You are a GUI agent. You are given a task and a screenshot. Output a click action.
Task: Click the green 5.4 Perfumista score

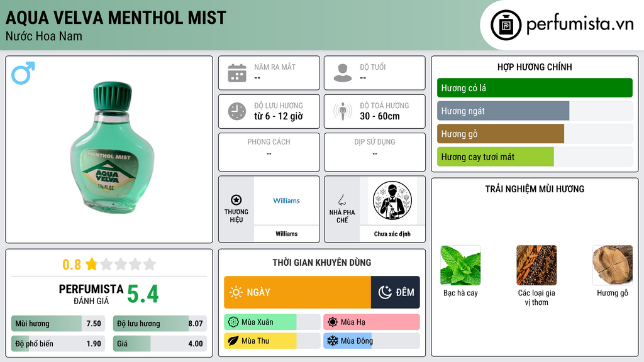(143, 294)
